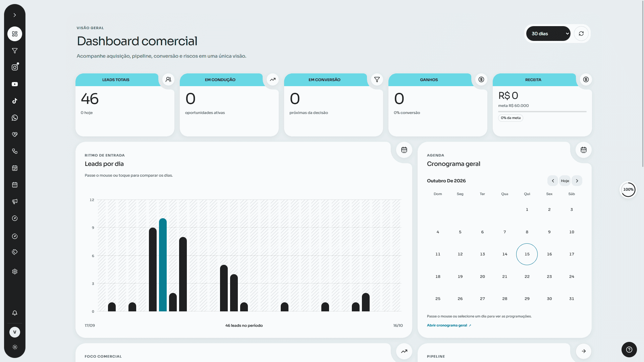The image size is (644, 362).
Task: Go to previous month in the calendar
Action: coord(553,181)
